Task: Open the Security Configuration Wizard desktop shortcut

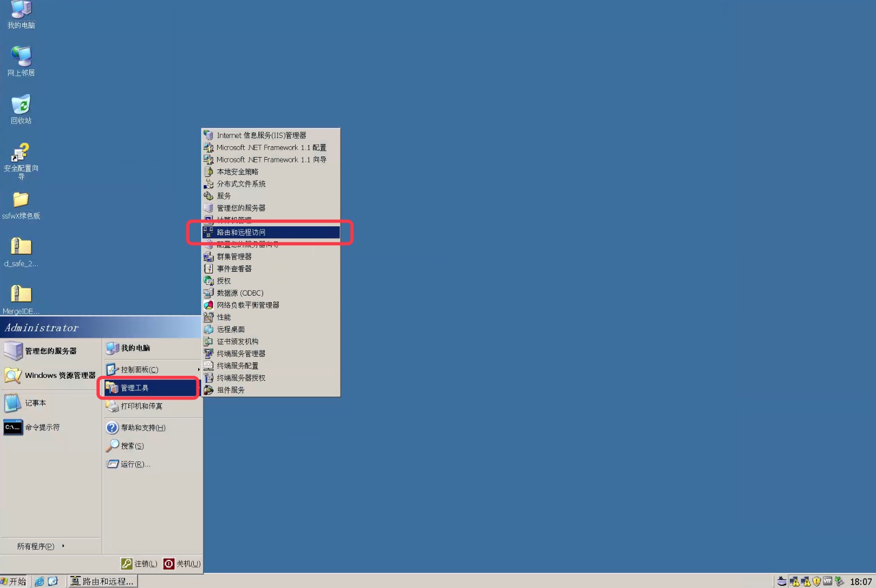Action: pyautogui.click(x=21, y=161)
